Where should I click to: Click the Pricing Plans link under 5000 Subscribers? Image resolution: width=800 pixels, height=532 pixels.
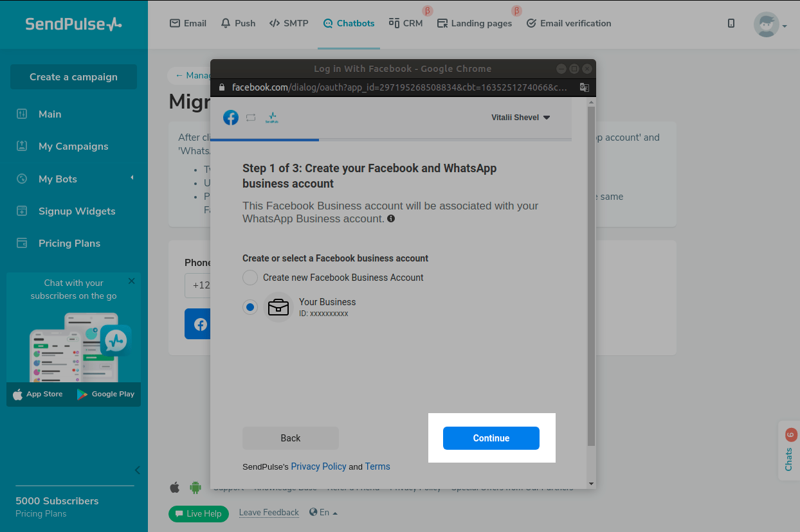[41, 513]
